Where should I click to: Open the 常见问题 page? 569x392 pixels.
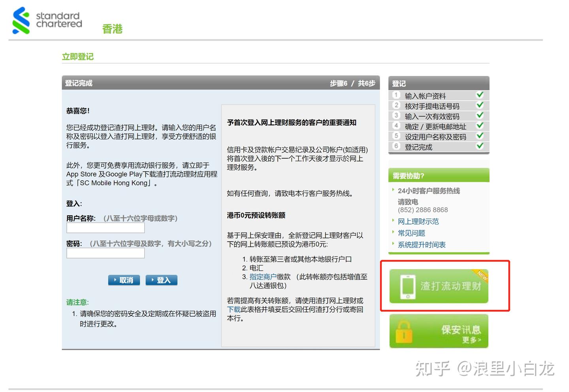click(x=411, y=233)
